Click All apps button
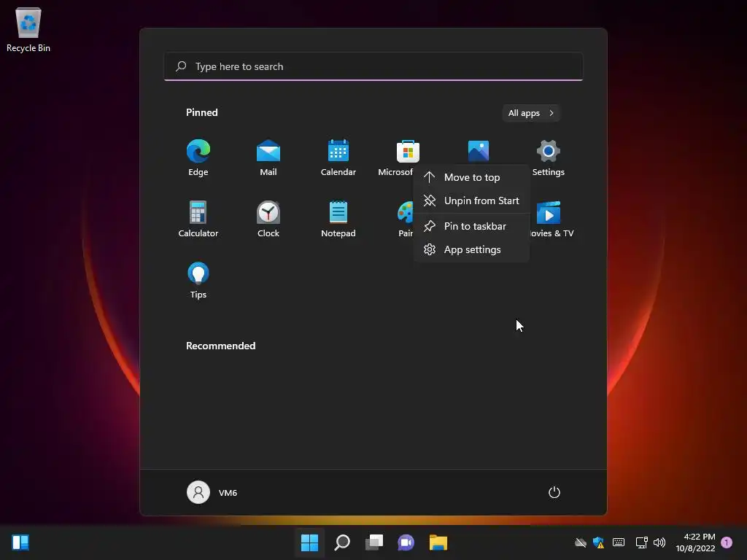 click(531, 113)
